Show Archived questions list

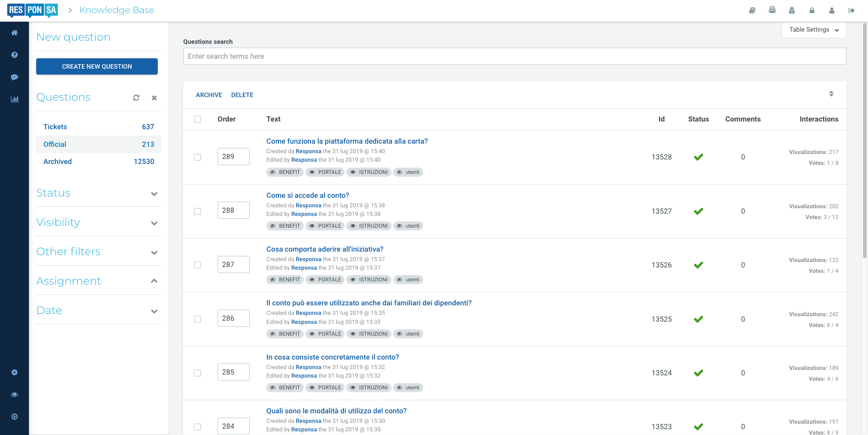(x=99, y=162)
